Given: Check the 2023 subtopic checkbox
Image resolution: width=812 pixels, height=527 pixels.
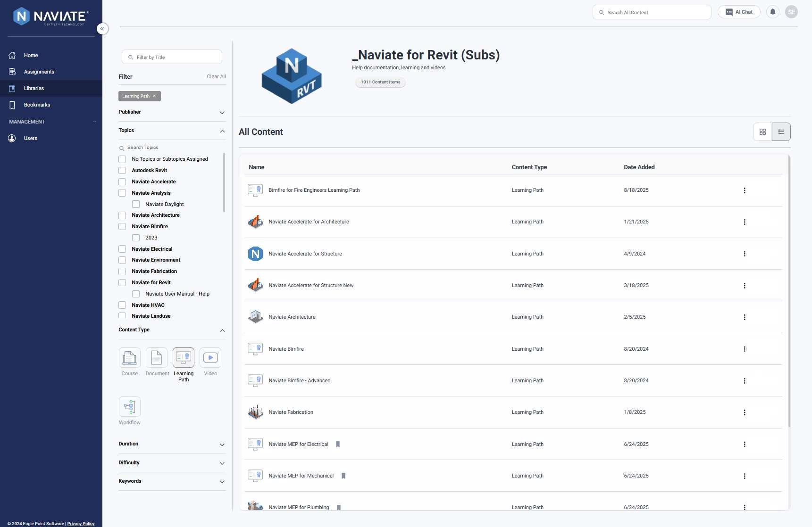Looking at the screenshot, I should click(136, 238).
